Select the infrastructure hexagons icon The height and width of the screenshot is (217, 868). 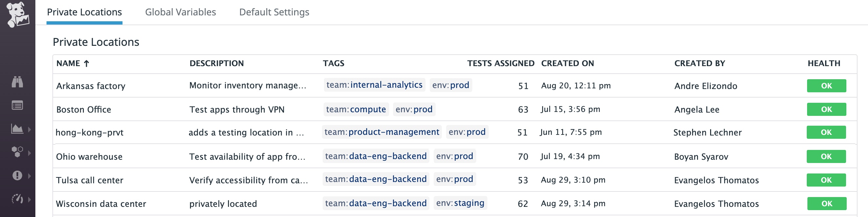(17, 152)
